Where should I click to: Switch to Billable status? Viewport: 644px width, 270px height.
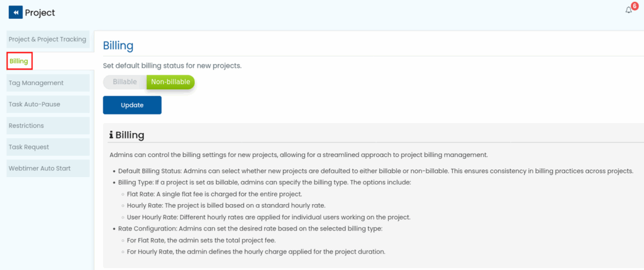point(125,82)
